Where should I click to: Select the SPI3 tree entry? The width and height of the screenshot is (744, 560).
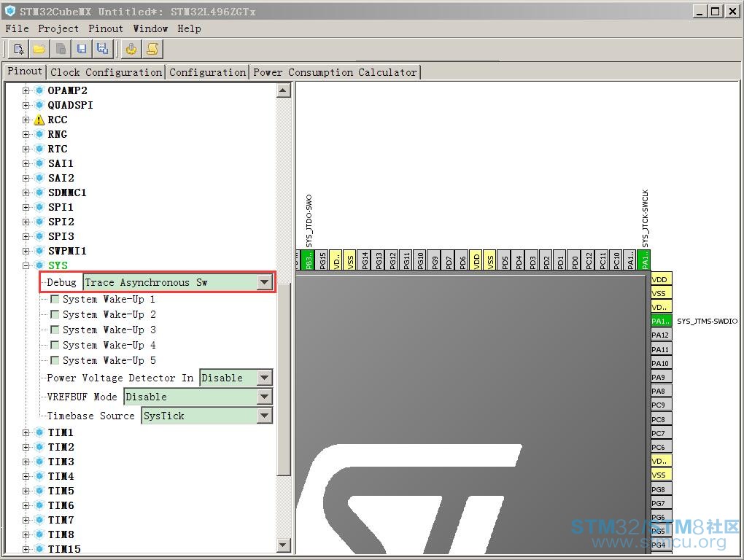pos(61,236)
